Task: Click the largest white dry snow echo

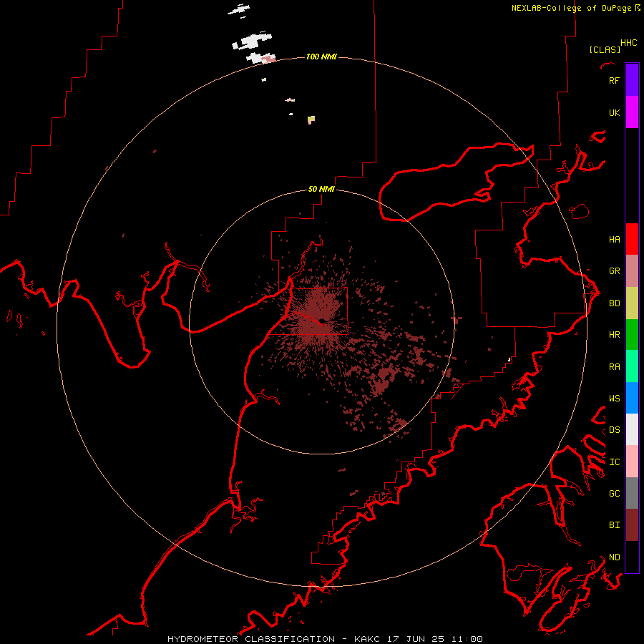Action: (252, 42)
